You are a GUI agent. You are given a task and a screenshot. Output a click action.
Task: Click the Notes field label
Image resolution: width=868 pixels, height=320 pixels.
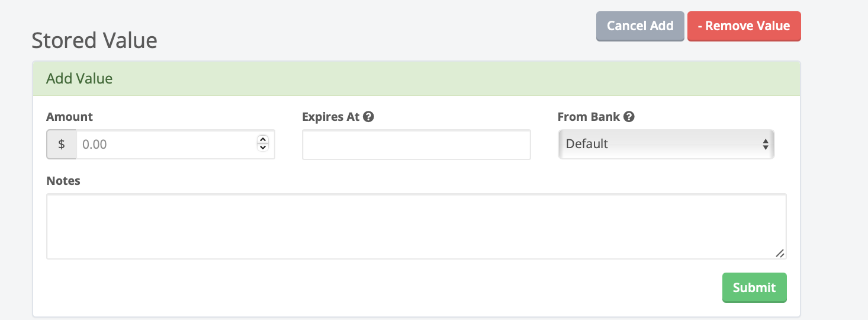click(63, 181)
